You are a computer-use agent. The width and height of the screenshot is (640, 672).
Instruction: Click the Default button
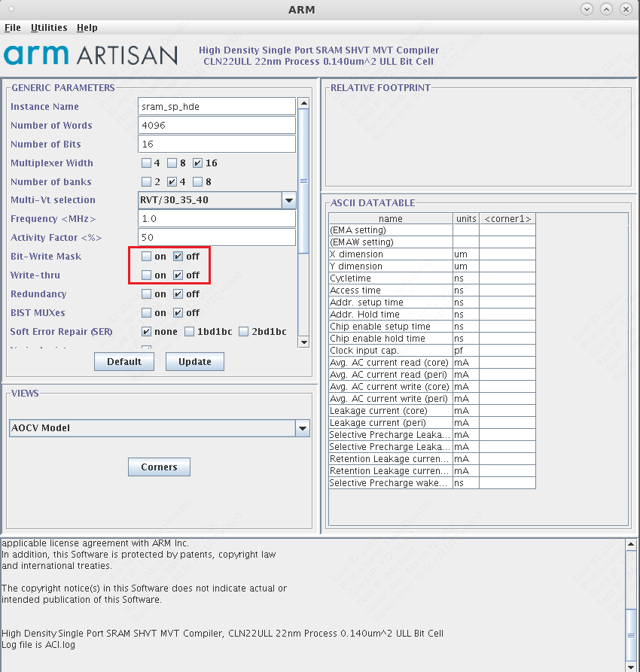coord(124,361)
